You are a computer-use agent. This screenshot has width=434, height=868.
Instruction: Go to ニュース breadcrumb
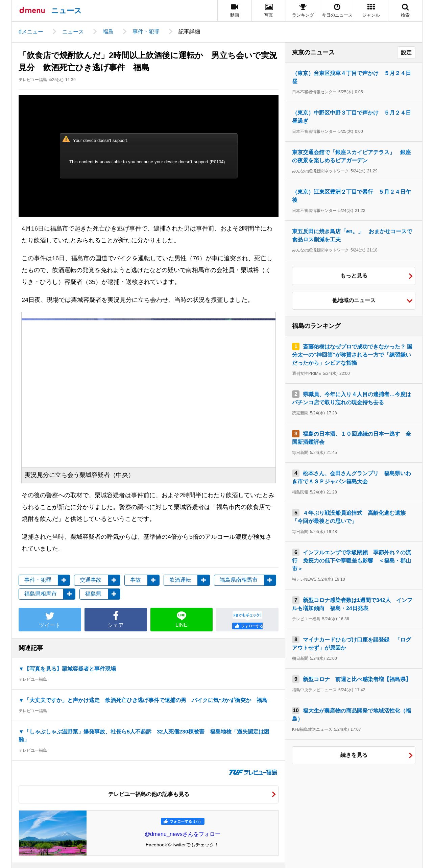coord(73,32)
